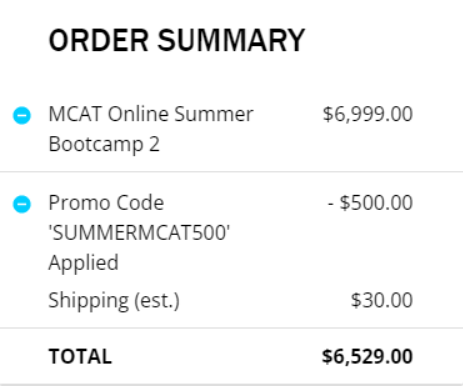Click the TOTAL label
The height and width of the screenshot is (386, 463).
pos(80,356)
